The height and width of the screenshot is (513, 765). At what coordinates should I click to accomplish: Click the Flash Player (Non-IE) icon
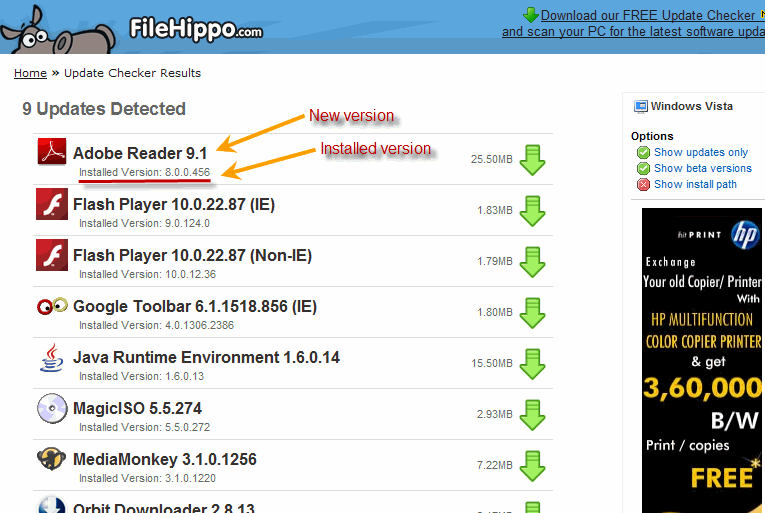pyautogui.click(x=52, y=255)
